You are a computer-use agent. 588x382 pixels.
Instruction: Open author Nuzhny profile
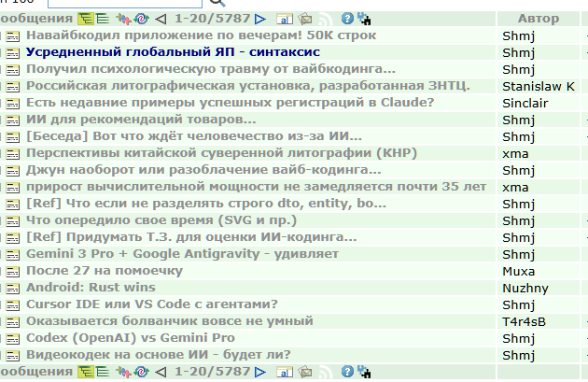tap(525, 288)
